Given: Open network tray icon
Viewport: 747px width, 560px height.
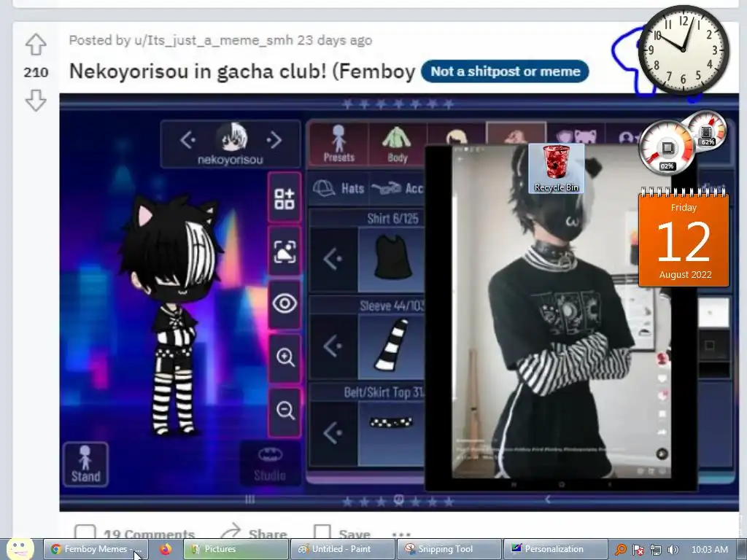Looking at the screenshot, I should point(656,550).
